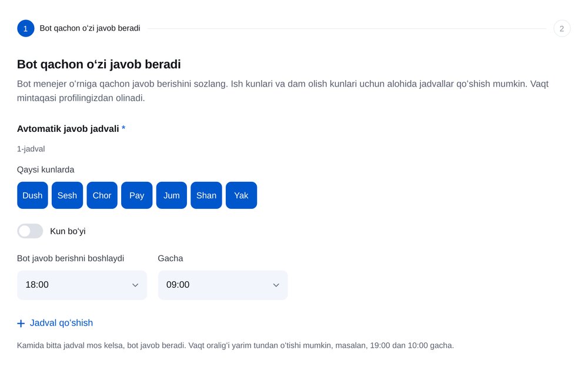Click the Kun bo'yi label text
588x369 pixels.
pyautogui.click(x=68, y=231)
